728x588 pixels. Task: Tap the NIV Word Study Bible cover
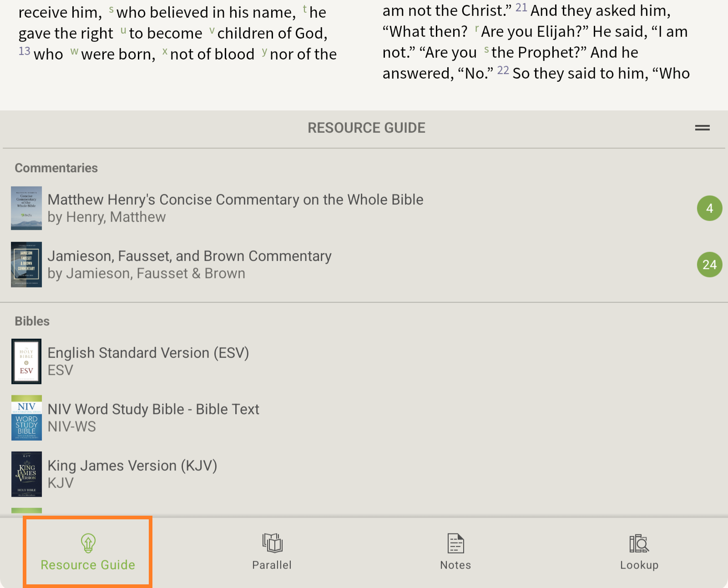26,418
